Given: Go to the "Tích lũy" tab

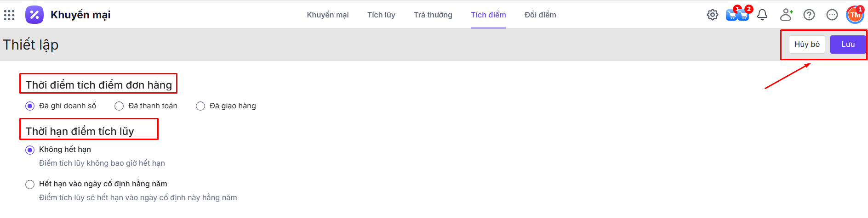Looking at the screenshot, I should 381,15.
